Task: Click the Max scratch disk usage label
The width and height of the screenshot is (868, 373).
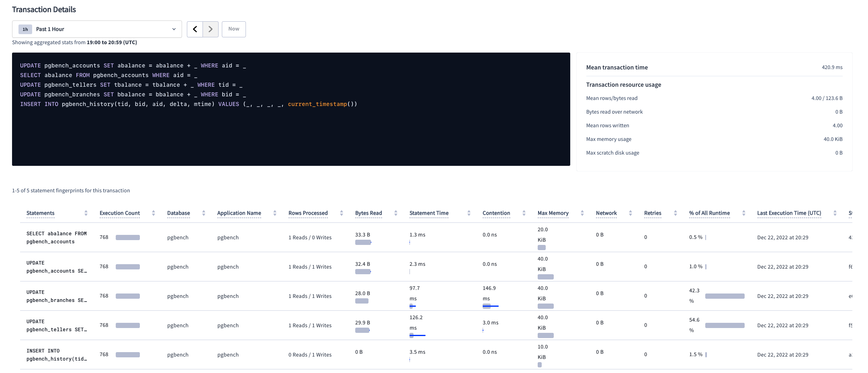Action: [612, 153]
